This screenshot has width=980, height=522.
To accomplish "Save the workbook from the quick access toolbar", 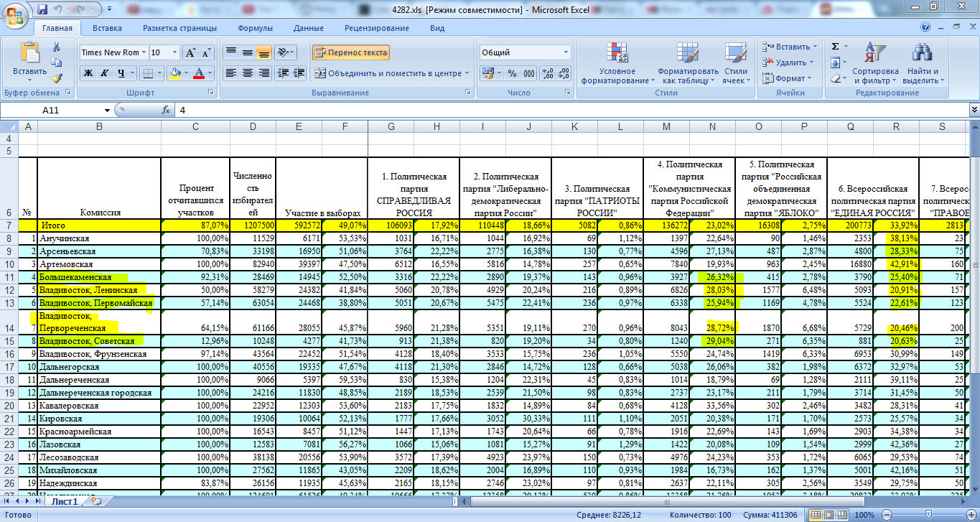I will tap(42, 9).
